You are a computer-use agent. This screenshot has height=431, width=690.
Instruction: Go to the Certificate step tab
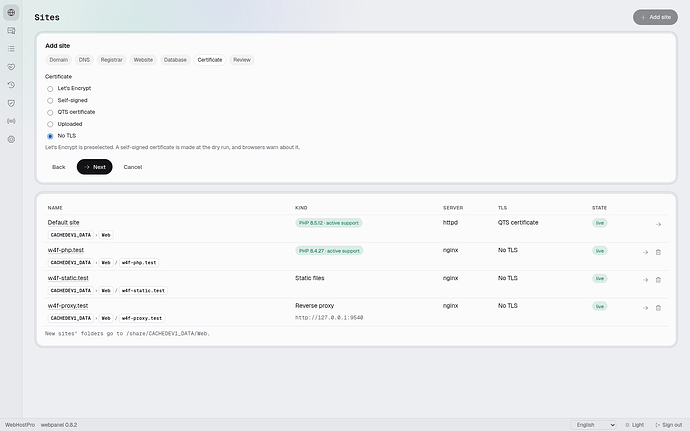[210, 60]
